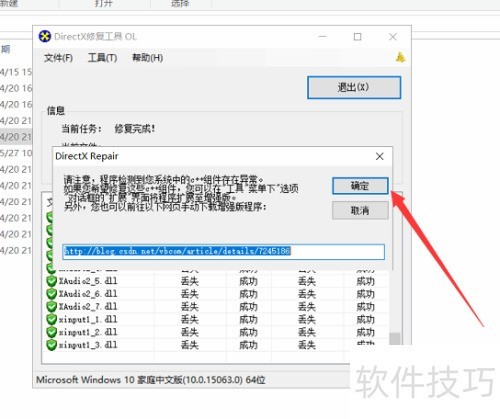Select the XAudio2_6.dll file name
500x419 pixels.
point(88,294)
